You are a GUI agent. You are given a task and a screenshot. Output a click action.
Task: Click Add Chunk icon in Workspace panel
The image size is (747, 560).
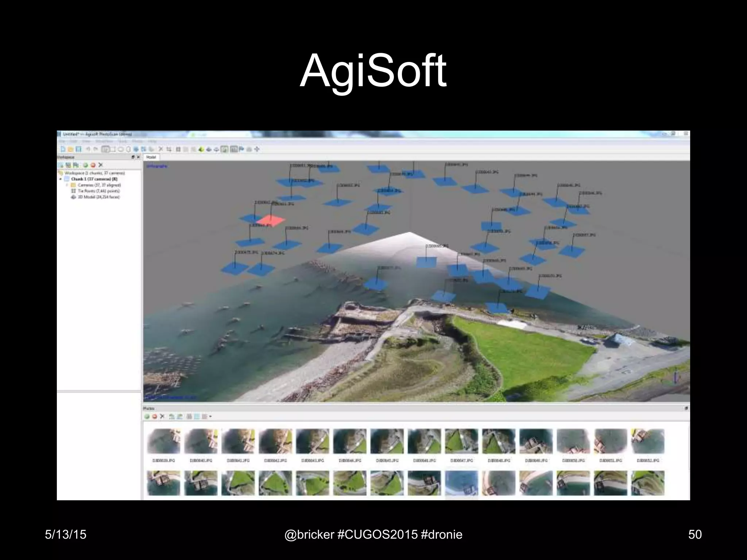pyautogui.click(x=60, y=165)
